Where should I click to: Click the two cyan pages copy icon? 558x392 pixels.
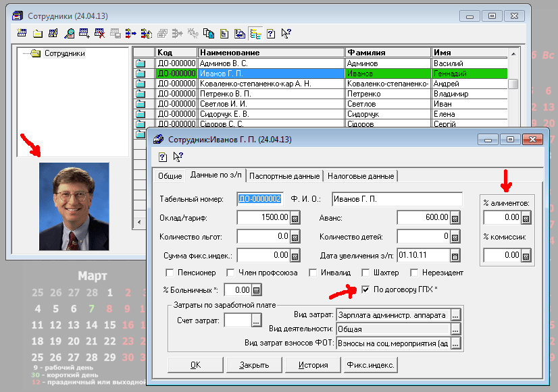[209, 34]
